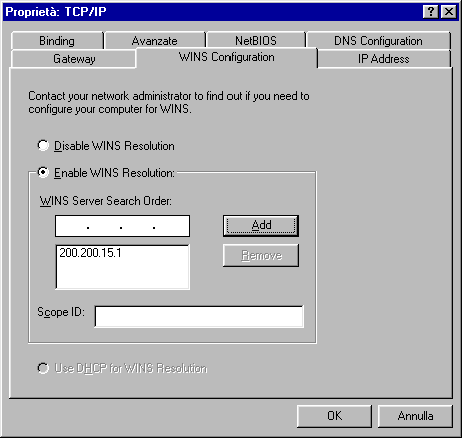Click the Remove button
Viewport: 463px width, 439px height.
click(x=261, y=255)
